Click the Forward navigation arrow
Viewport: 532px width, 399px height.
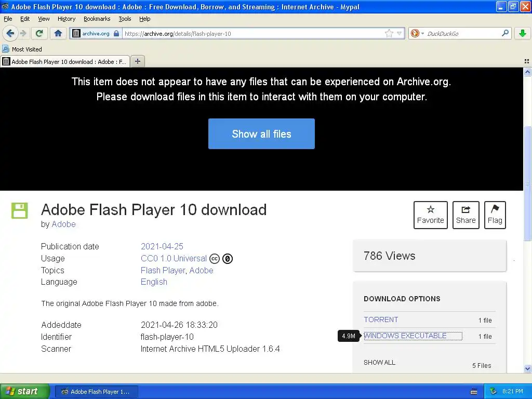(23, 33)
